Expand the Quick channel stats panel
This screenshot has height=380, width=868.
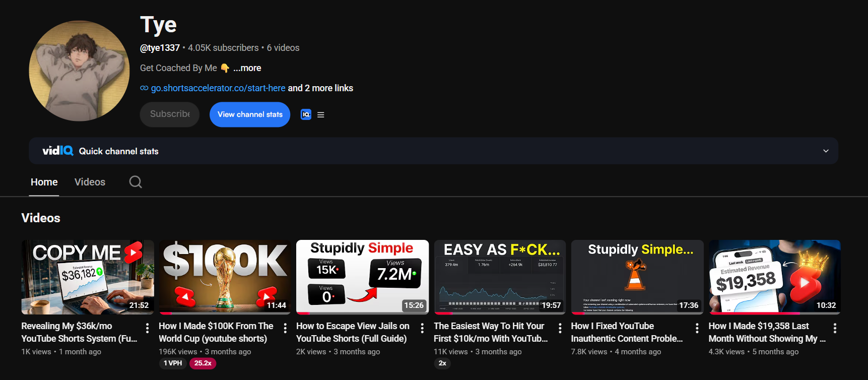coord(826,151)
